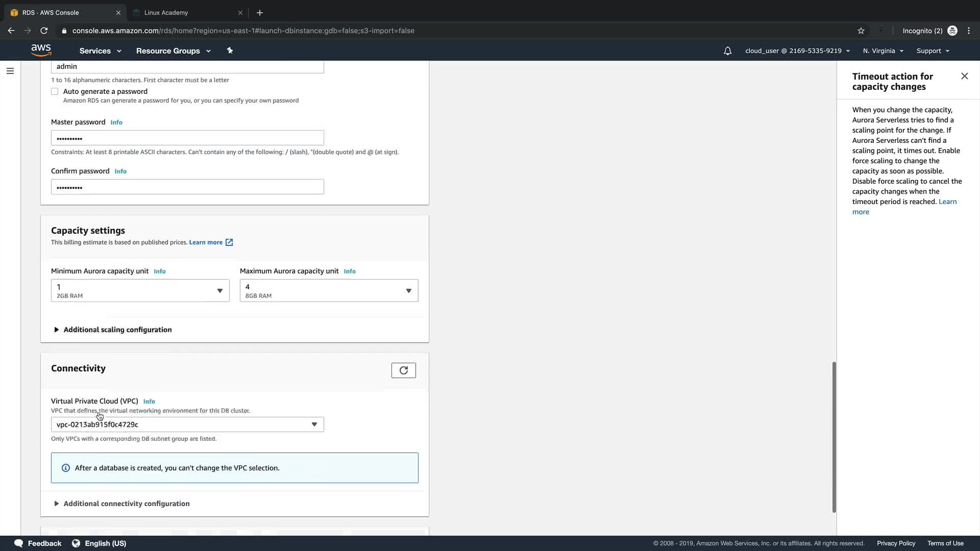980x551 pixels.
Task: Click the Confirm password field
Action: [x=187, y=187]
